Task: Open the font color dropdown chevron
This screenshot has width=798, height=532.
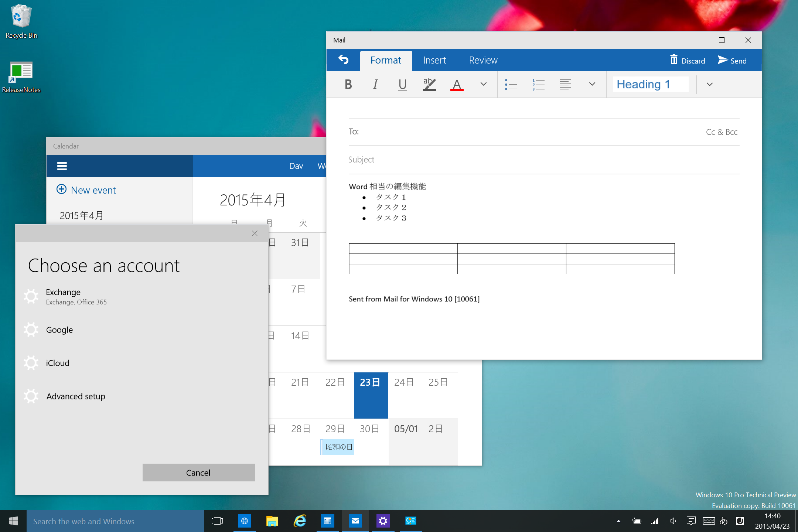Action: click(x=483, y=84)
